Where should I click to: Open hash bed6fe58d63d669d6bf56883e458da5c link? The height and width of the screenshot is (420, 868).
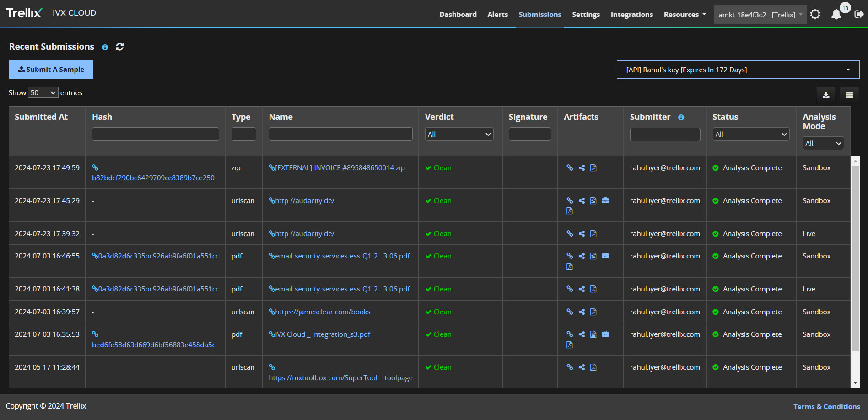pyautogui.click(x=153, y=345)
